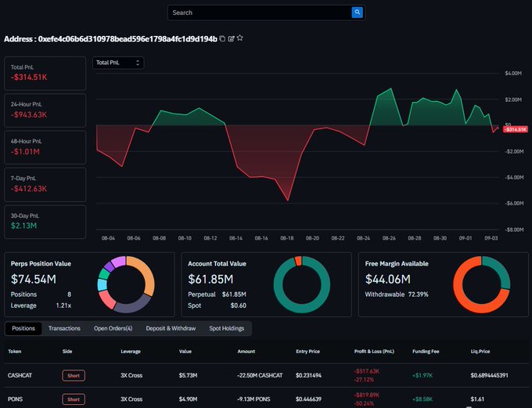
Task: Open the Transactions tab
Action: (64, 328)
